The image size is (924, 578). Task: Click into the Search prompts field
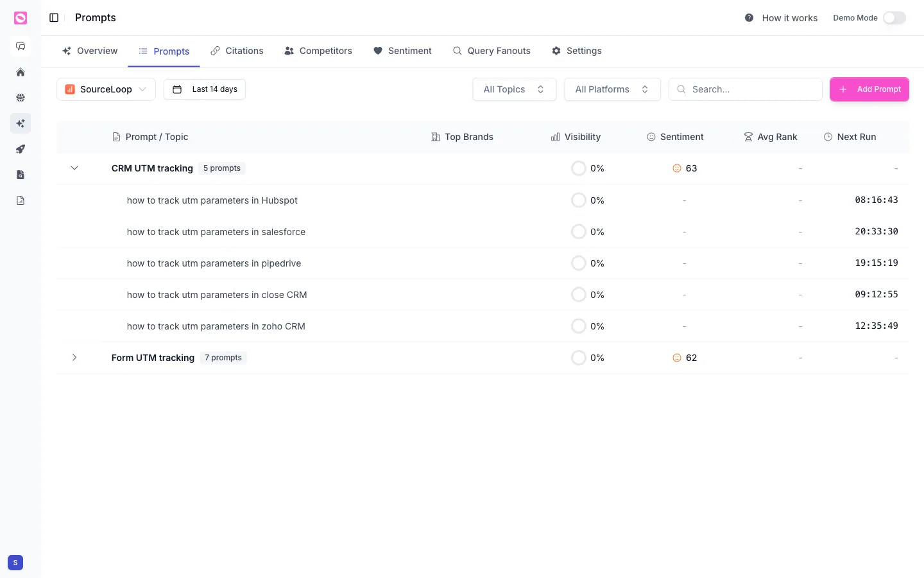(746, 89)
